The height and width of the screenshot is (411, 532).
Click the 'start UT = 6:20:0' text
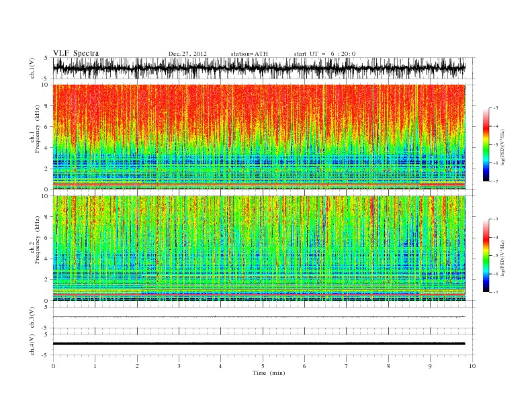click(324, 54)
